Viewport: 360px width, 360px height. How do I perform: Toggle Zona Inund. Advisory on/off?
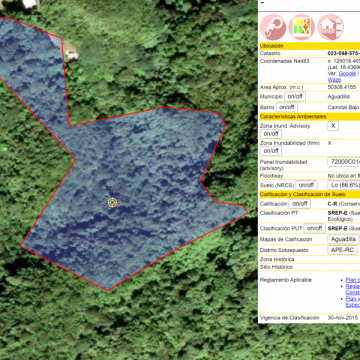point(271,134)
